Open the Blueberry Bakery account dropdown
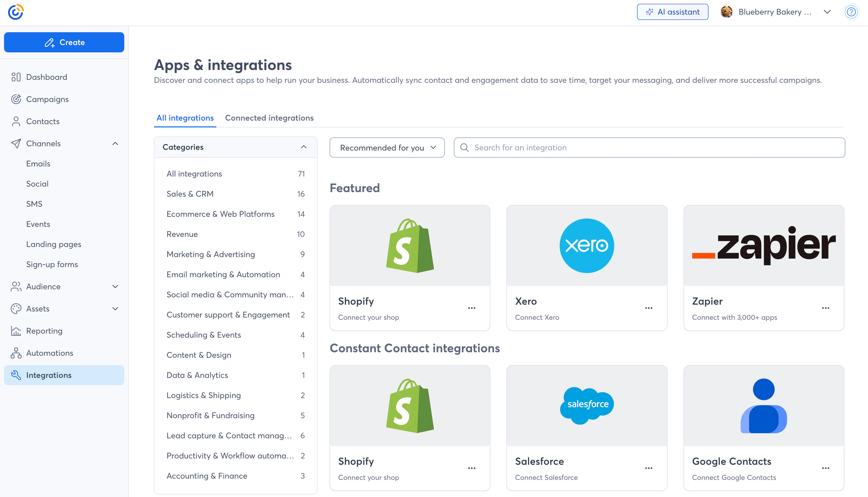The width and height of the screenshot is (868, 497). pyautogui.click(x=827, y=12)
